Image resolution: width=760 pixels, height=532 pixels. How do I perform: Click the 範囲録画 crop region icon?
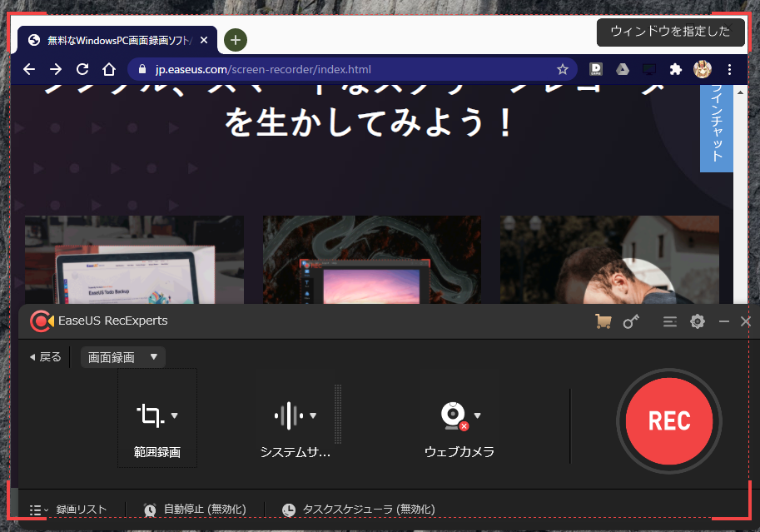click(151, 415)
